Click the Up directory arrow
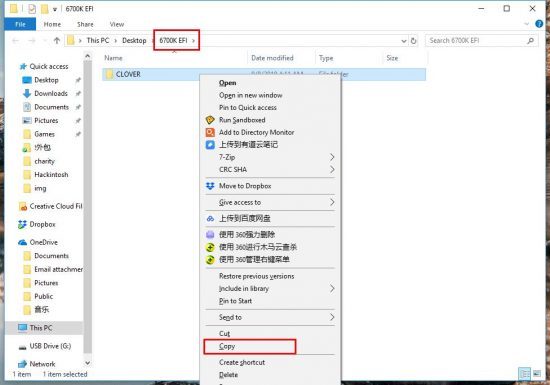This screenshot has width=550, height=385. click(57, 41)
